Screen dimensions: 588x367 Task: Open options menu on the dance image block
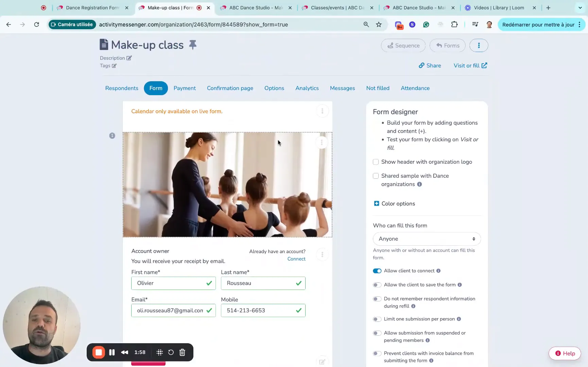321,142
